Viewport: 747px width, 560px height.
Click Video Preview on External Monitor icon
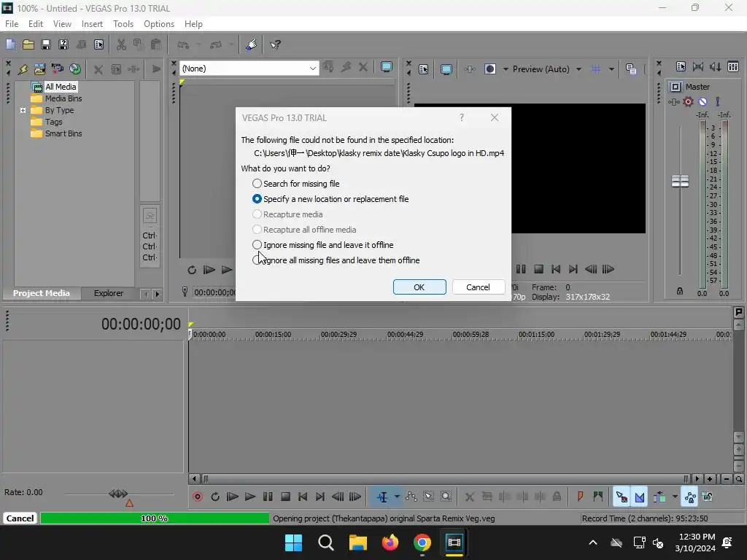tap(446, 69)
